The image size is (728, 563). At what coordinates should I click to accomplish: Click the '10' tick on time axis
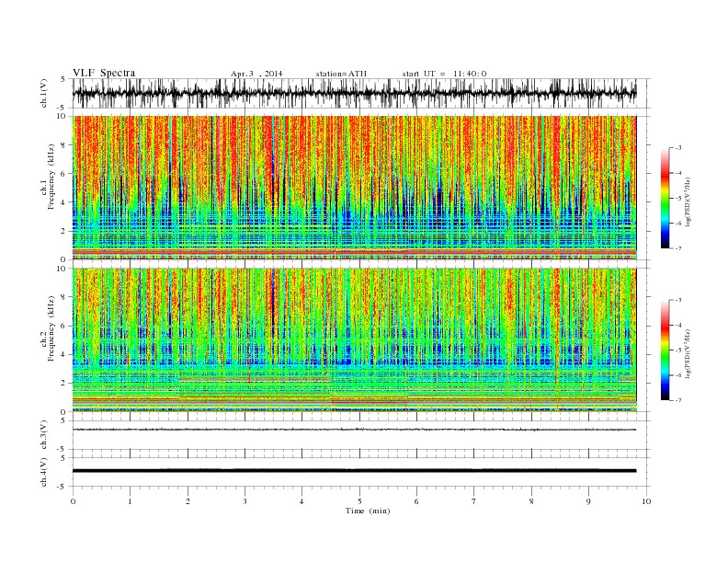pyautogui.click(x=646, y=501)
